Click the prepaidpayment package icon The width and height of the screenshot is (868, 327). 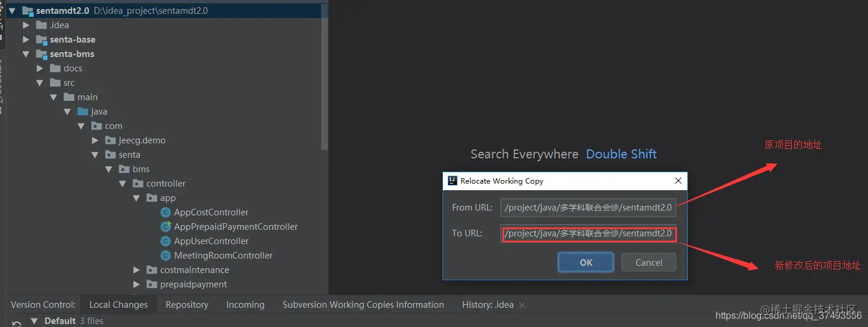click(x=152, y=284)
